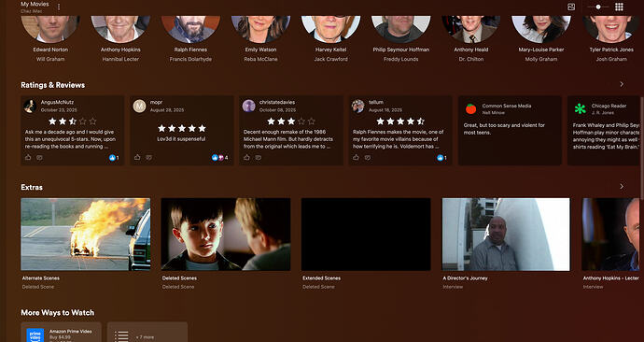The width and height of the screenshot is (644, 342).
Task: Open Mary-Louise Parker's cast photo
Action: [541, 29]
